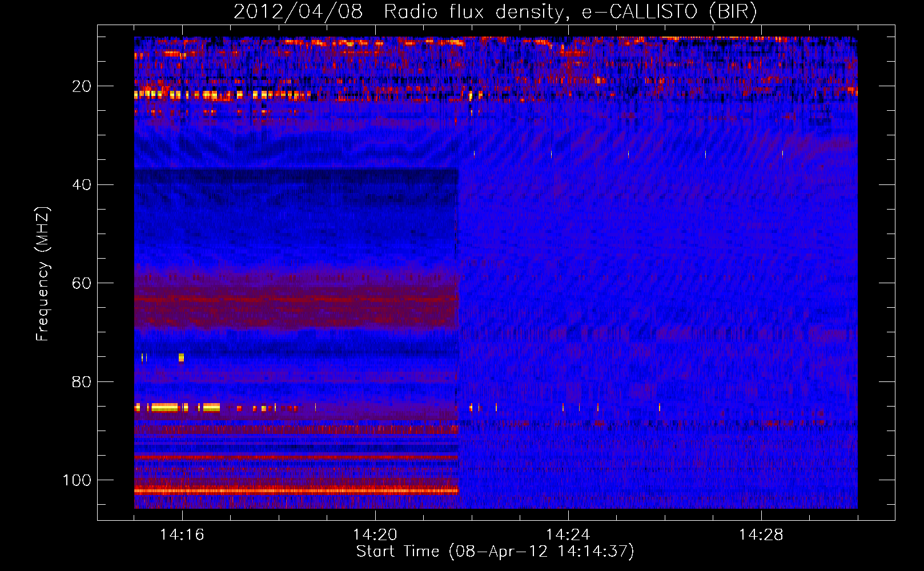The height and width of the screenshot is (571, 924).
Task: Click the 14:24 time tick label
Action: coord(568,535)
